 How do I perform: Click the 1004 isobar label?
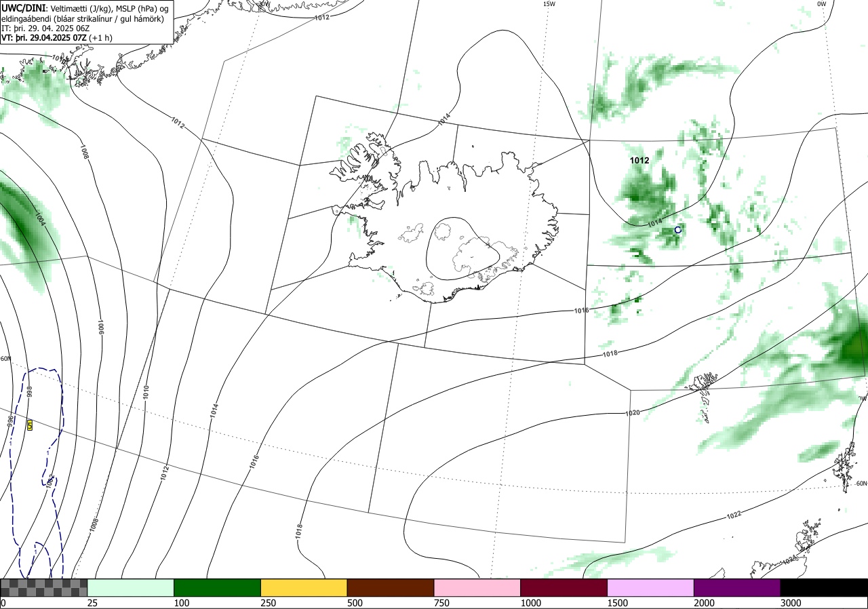(x=40, y=220)
